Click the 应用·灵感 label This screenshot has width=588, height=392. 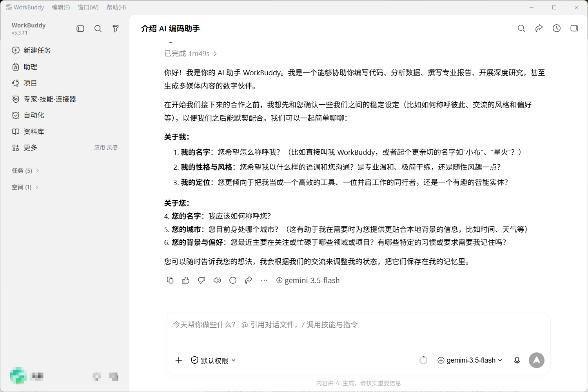point(106,147)
